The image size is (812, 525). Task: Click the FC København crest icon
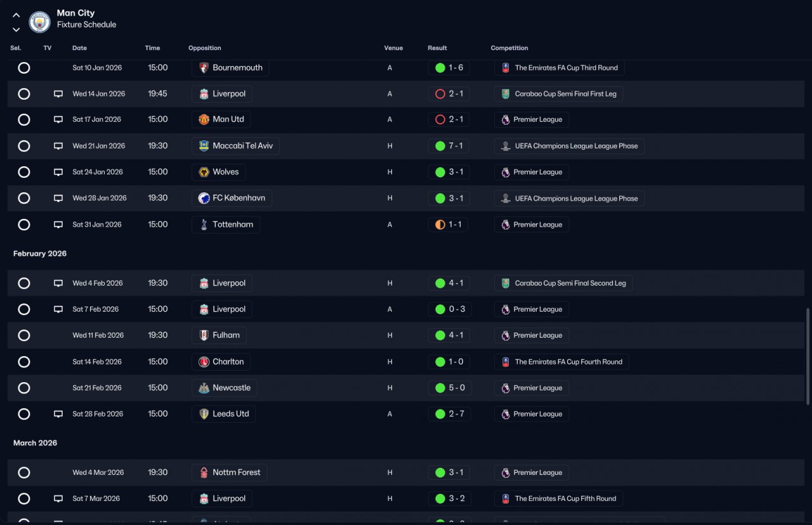coord(204,198)
